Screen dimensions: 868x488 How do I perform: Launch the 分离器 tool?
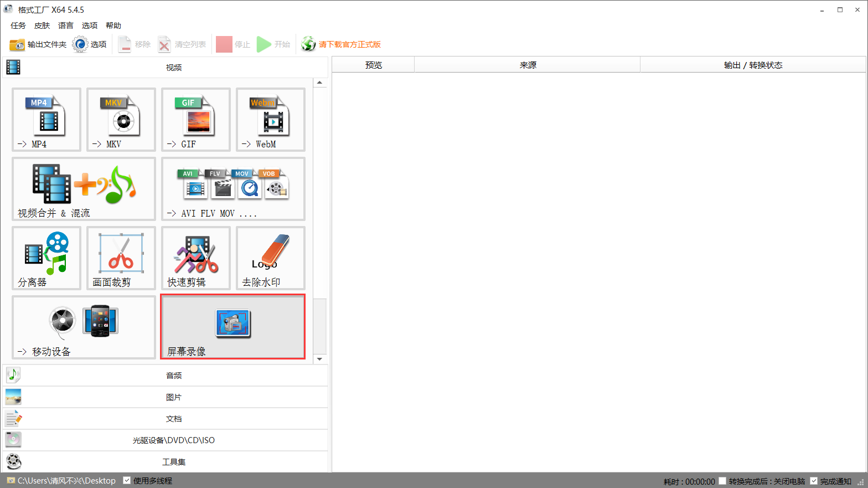pos(46,258)
